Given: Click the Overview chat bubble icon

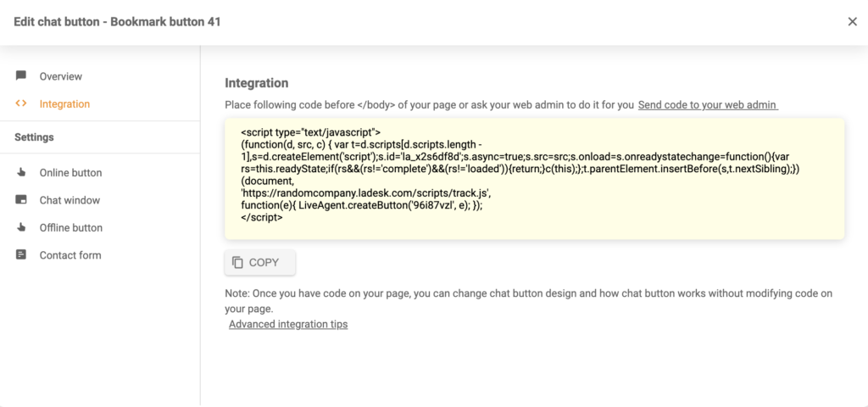Looking at the screenshot, I should (21, 76).
